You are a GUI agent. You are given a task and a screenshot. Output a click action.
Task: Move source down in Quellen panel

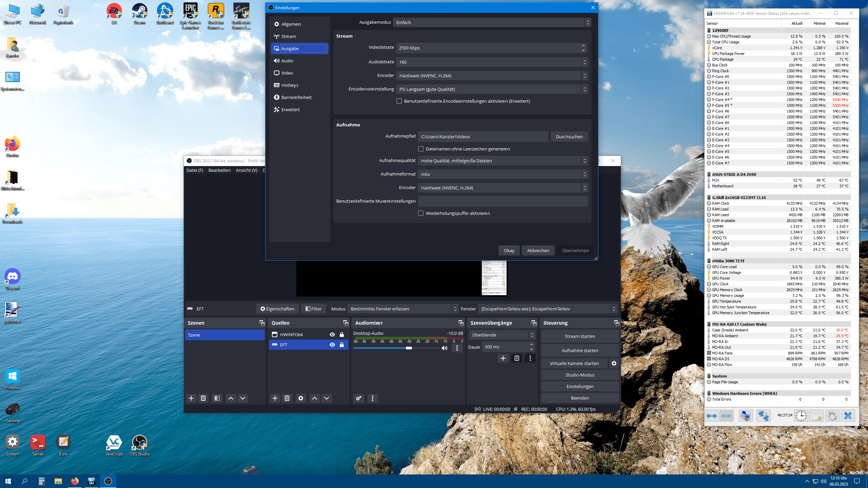tap(327, 398)
